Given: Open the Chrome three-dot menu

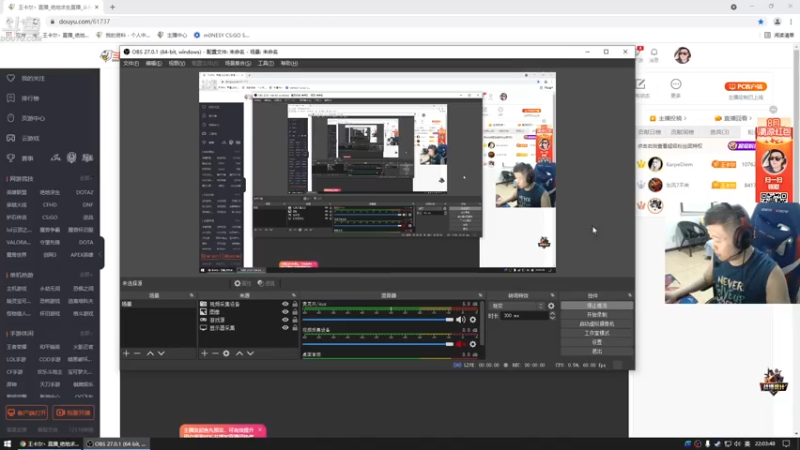Looking at the screenshot, I should tap(791, 21).
